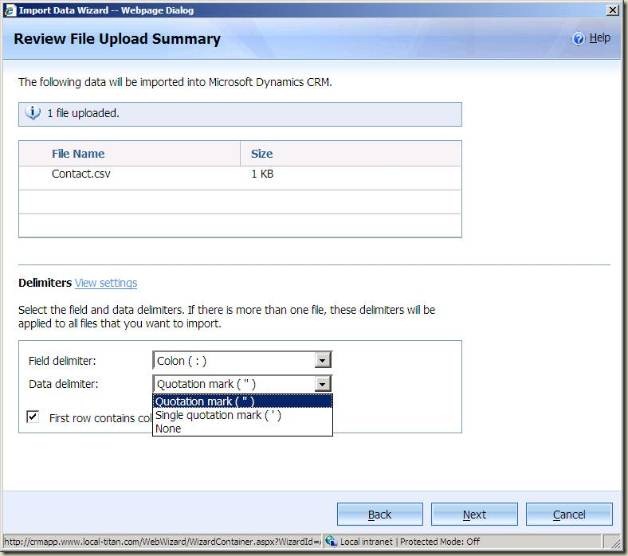Open the Help link text
Screen dimensions: 628x556
coord(599,38)
